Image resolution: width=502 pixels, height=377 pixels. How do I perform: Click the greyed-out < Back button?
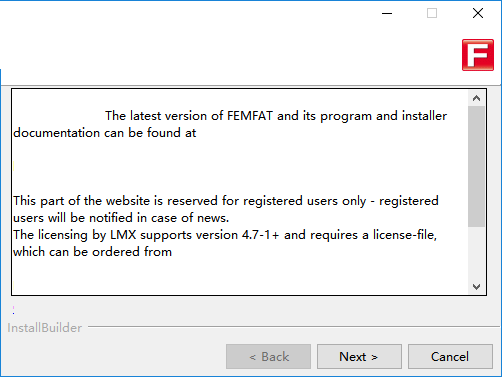(x=268, y=357)
